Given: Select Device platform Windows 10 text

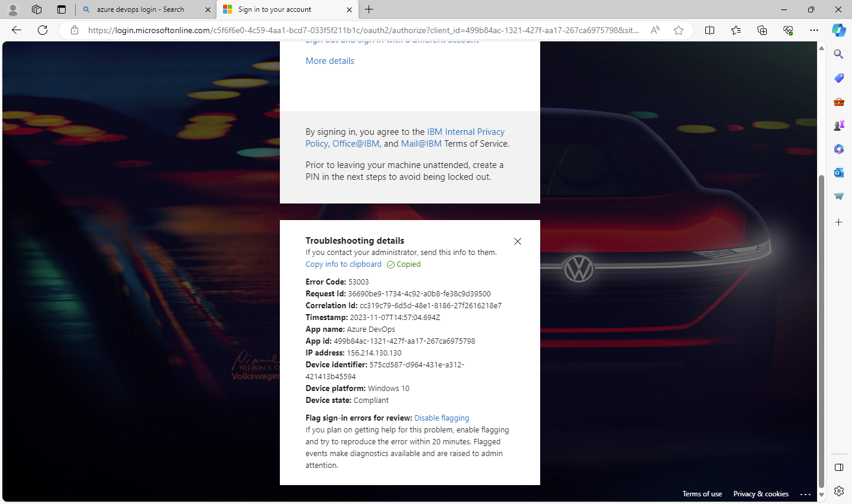Looking at the screenshot, I should (x=389, y=389).
